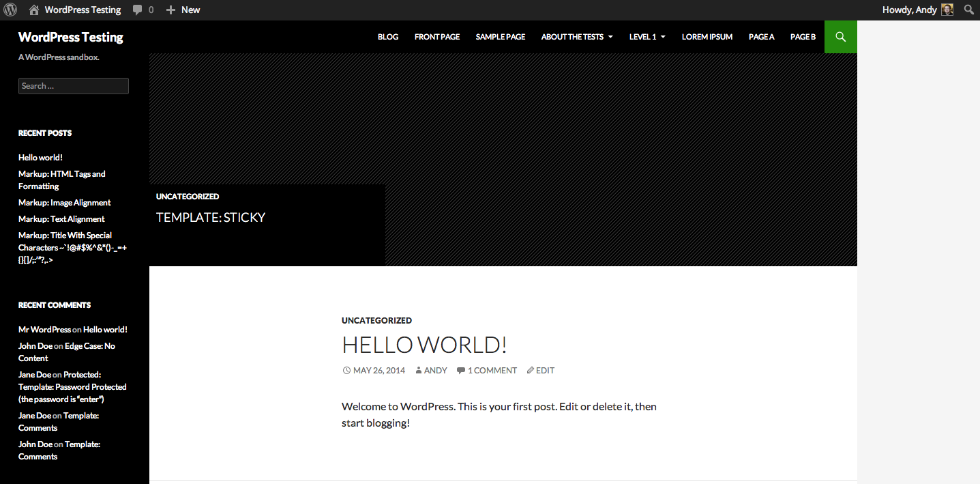Click the home icon beside WordPress Testing
Screen dimensions: 980x484
pos(34,10)
